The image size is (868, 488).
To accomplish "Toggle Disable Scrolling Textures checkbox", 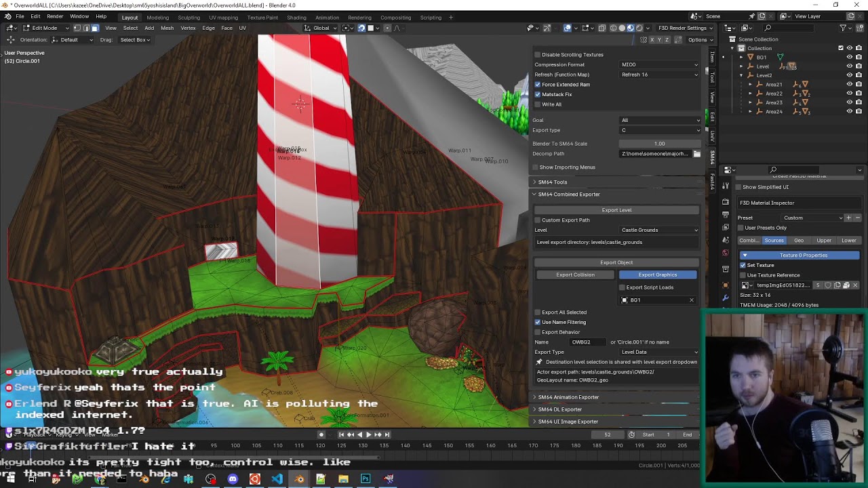I will tap(538, 55).
